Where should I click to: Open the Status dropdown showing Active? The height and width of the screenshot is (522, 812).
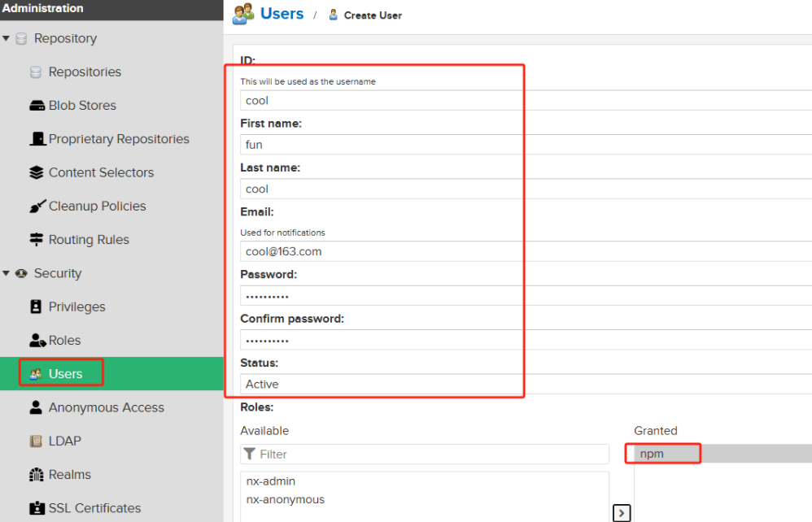(x=526, y=384)
